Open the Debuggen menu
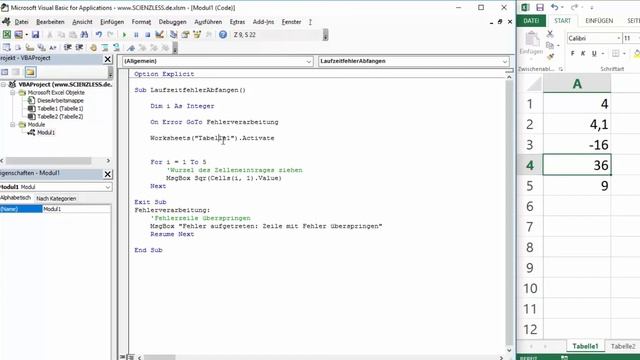 coord(172,22)
